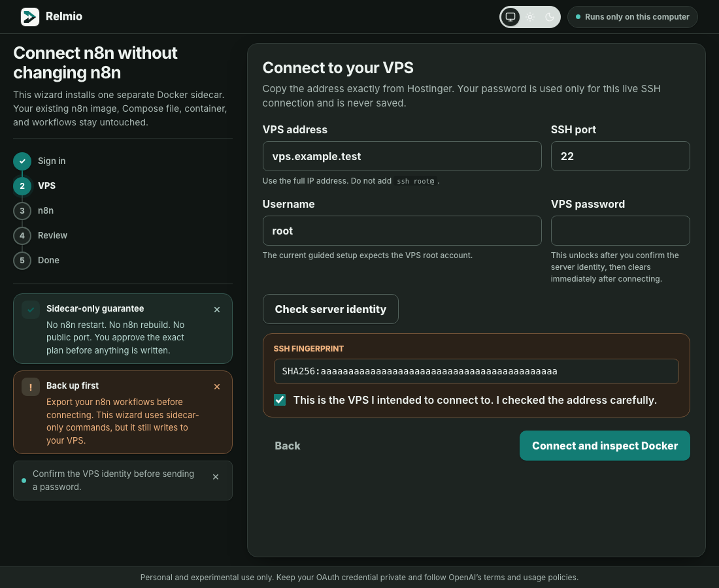Click the Relmio brand name text

64,16
